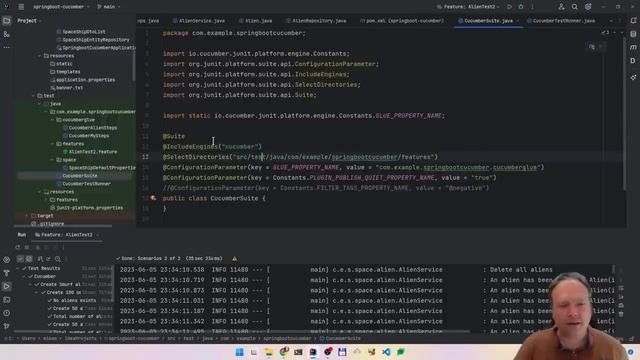Select CucumberTestRunner in project tree
Screen dimensions: 640x360
pos(87,184)
